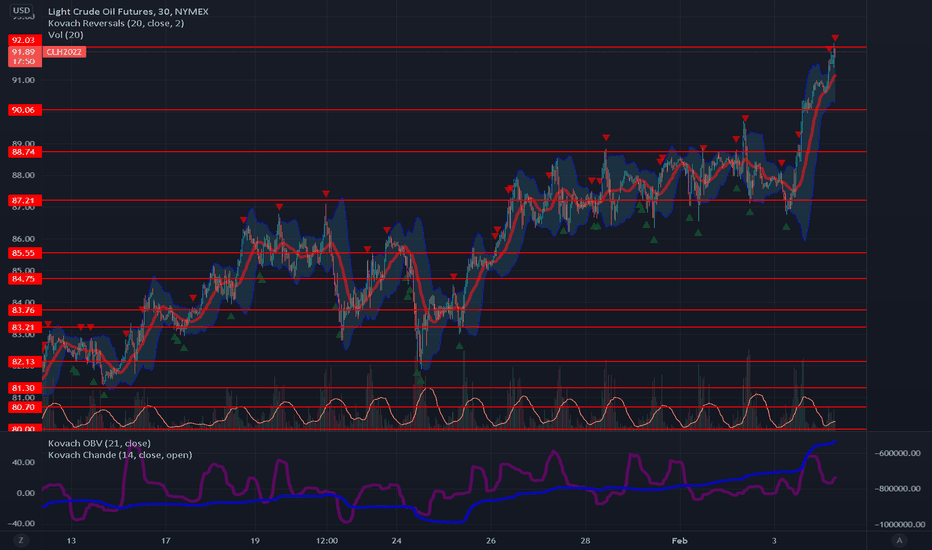Click the 81.30 price level label
This screenshot has height=550, width=932.
point(24,388)
